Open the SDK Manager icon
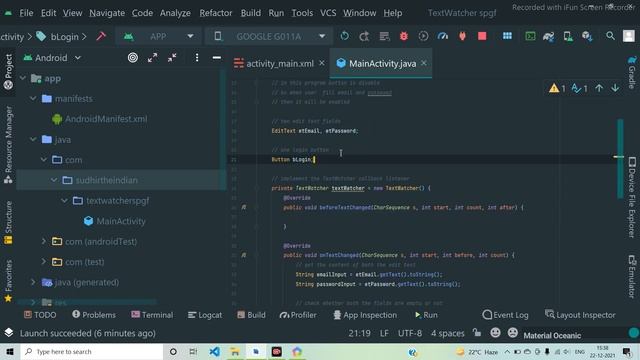Screen dimensions: 640x360 click(x=587, y=36)
